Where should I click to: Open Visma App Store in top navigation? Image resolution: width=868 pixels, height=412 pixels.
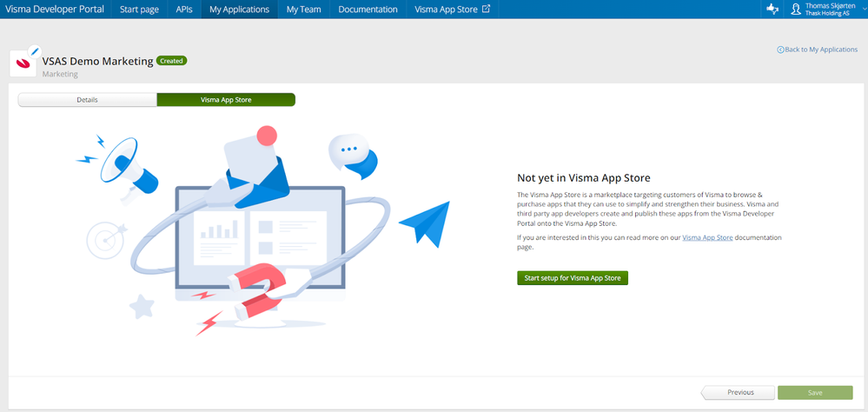(x=453, y=10)
